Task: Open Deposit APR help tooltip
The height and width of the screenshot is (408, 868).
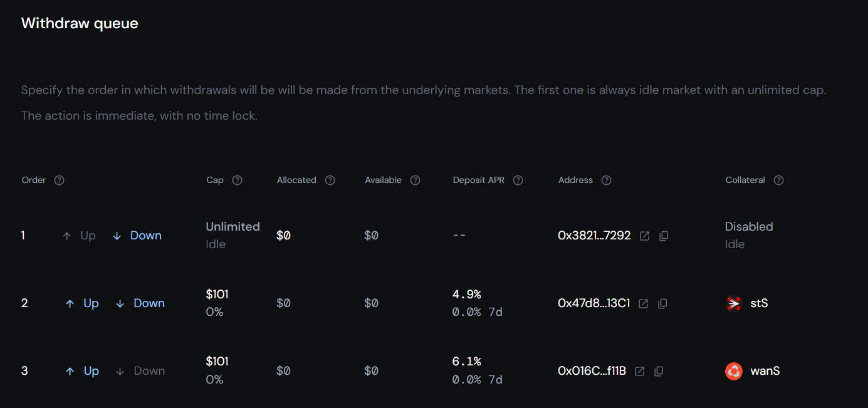Action: coord(518,180)
